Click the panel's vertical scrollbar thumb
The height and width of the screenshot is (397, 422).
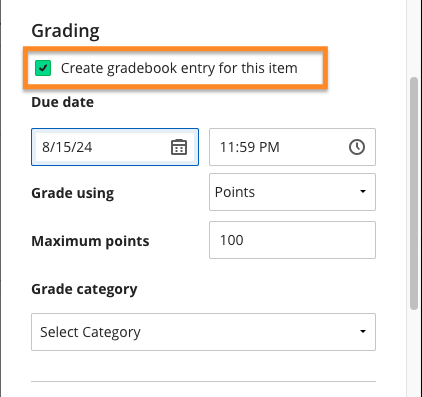[414, 194]
